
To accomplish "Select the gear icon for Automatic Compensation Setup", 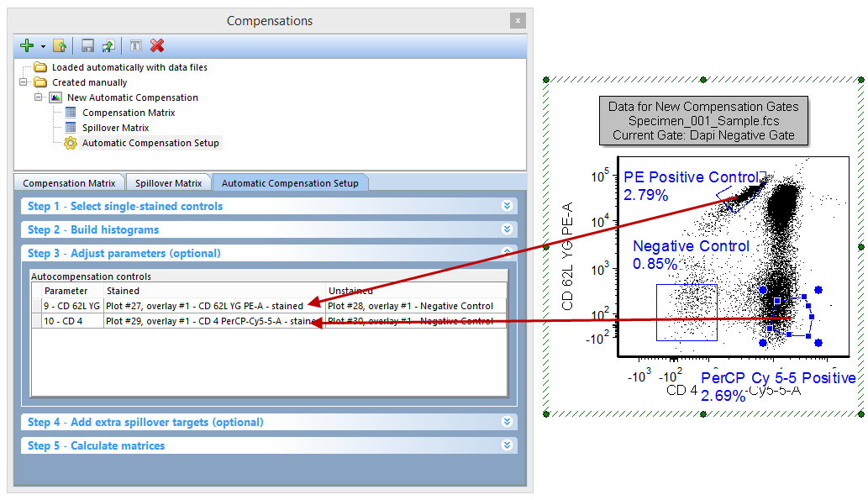I will tap(71, 143).
